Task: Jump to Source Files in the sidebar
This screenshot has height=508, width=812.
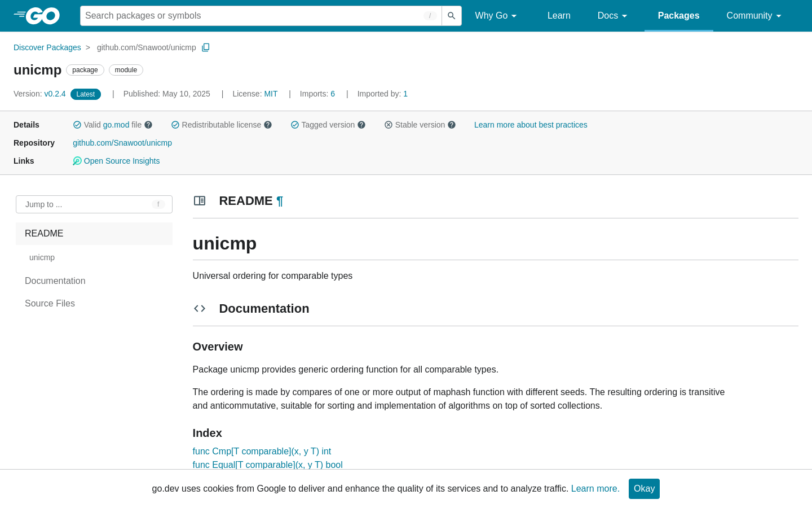Action: pyautogui.click(x=50, y=303)
